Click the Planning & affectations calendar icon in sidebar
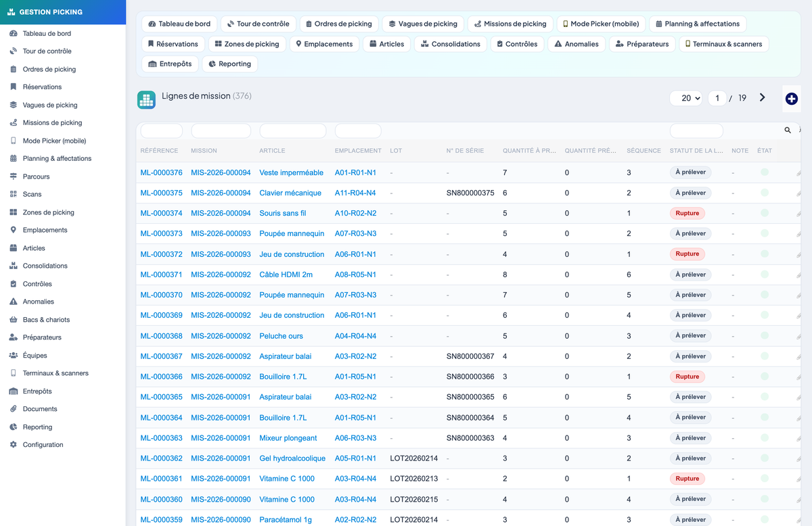812x526 pixels. [x=14, y=158]
